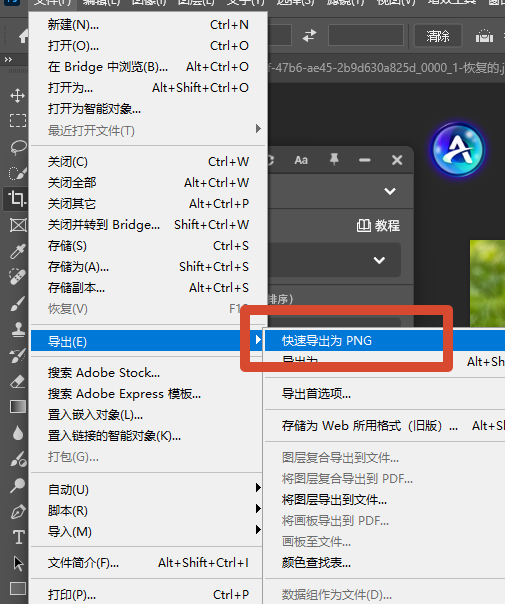Choose 关闭并转到 Bridge... item

[x=148, y=225]
